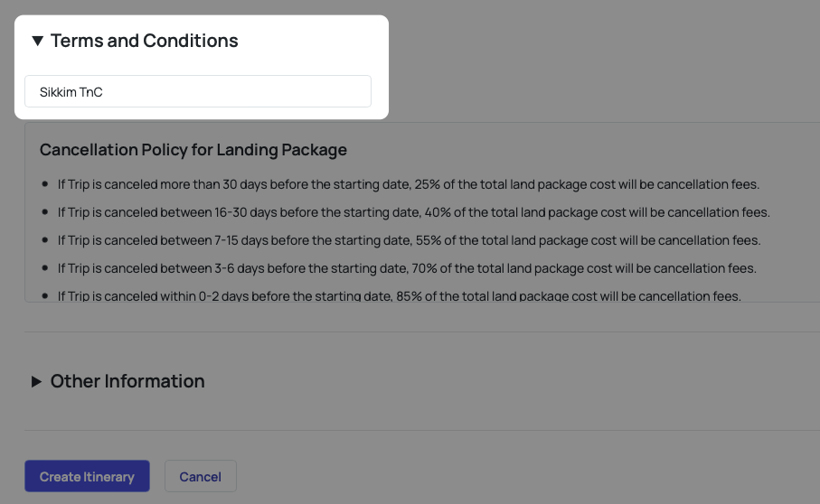
Task: Click the 'more than 30 days' policy sentence
Action: tap(409, 184)
